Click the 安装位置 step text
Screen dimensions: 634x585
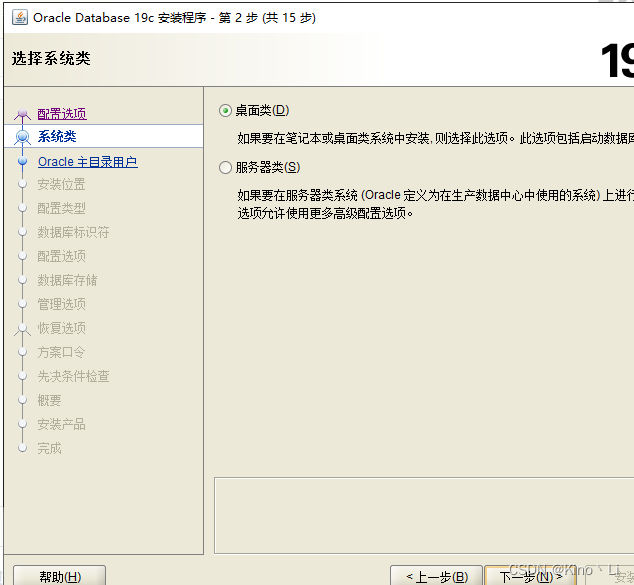click(x=61, y=184)
